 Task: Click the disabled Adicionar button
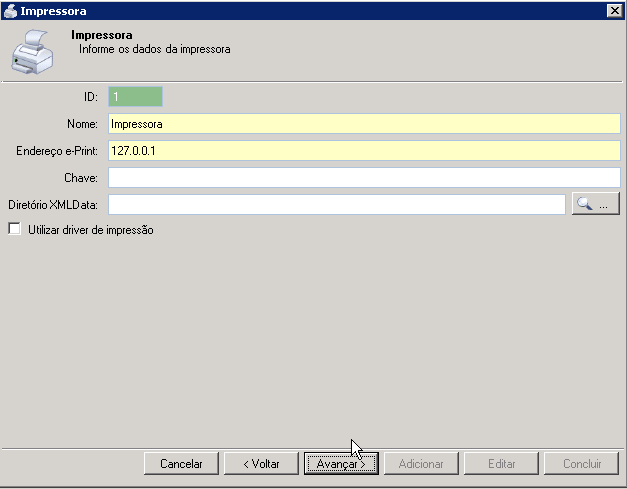pyautogui.click(x=421, y=463)
